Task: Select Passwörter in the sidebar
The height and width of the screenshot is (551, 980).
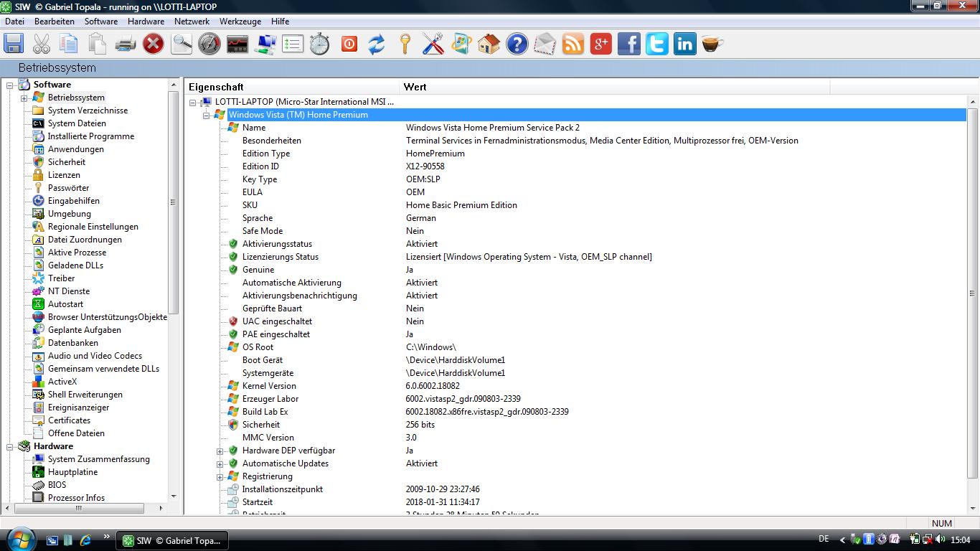Action: 69,188
